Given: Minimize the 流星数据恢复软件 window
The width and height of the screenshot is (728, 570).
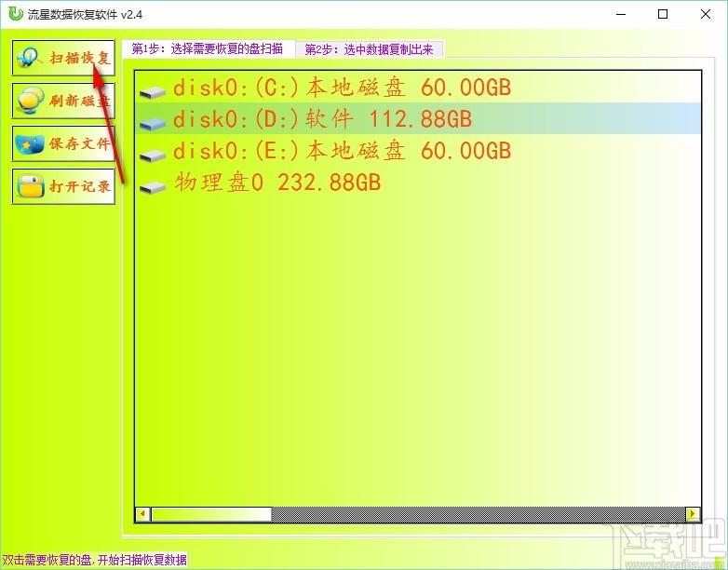Looking at the screenshot, I should click(x=621, y=14).
